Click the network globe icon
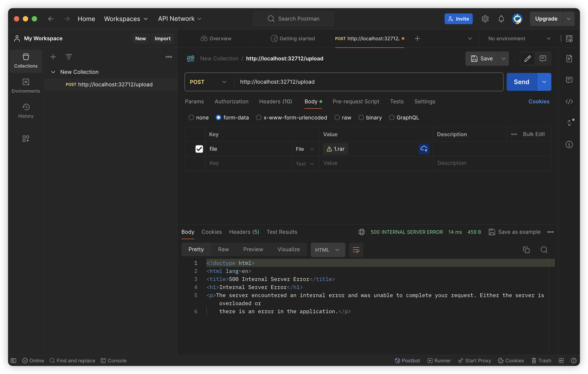This screenshot has width=588, height=374. 362,232
